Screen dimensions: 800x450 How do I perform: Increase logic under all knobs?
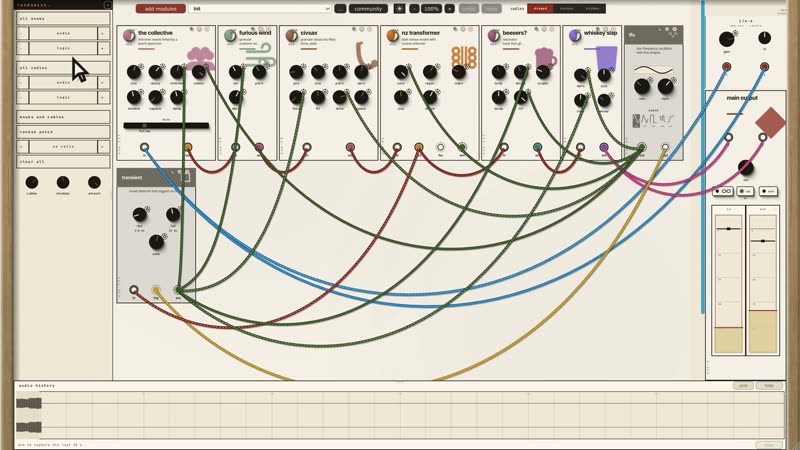click(103, 48)
